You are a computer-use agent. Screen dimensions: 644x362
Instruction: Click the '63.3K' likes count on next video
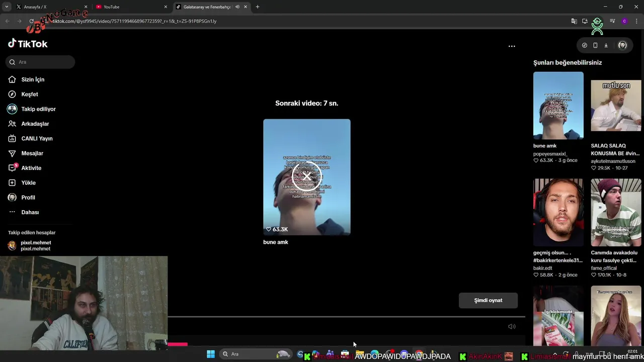pyautogui.click(x=277, y=229)
